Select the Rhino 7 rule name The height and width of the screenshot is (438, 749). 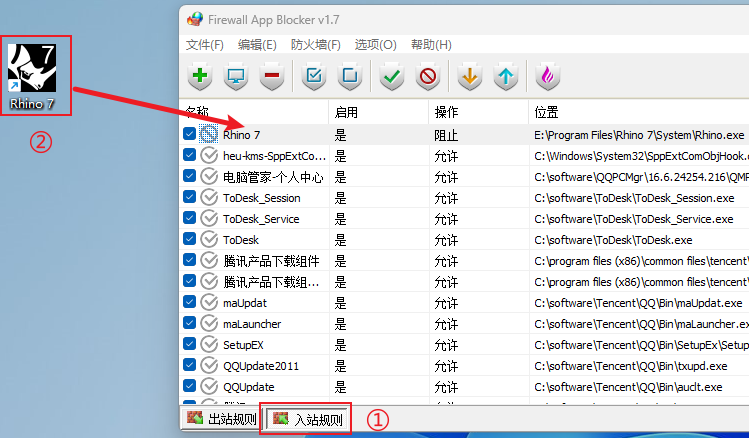pos(241,135)
